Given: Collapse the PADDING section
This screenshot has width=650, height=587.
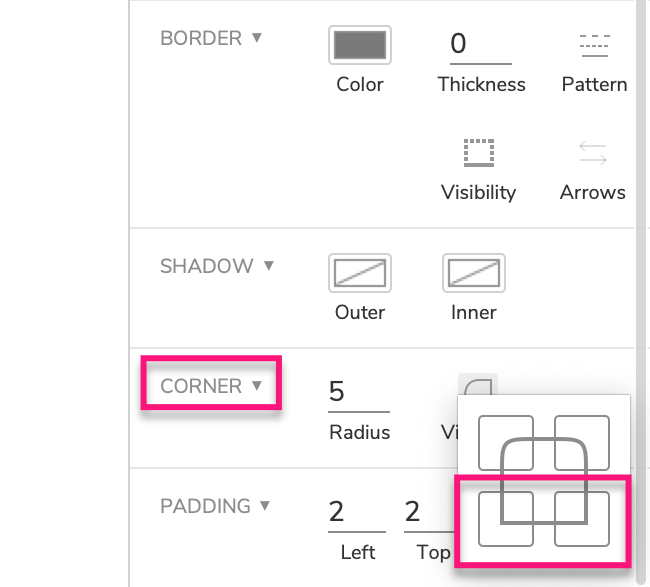Looking at the screenshot, I should (x=265, y=506).
